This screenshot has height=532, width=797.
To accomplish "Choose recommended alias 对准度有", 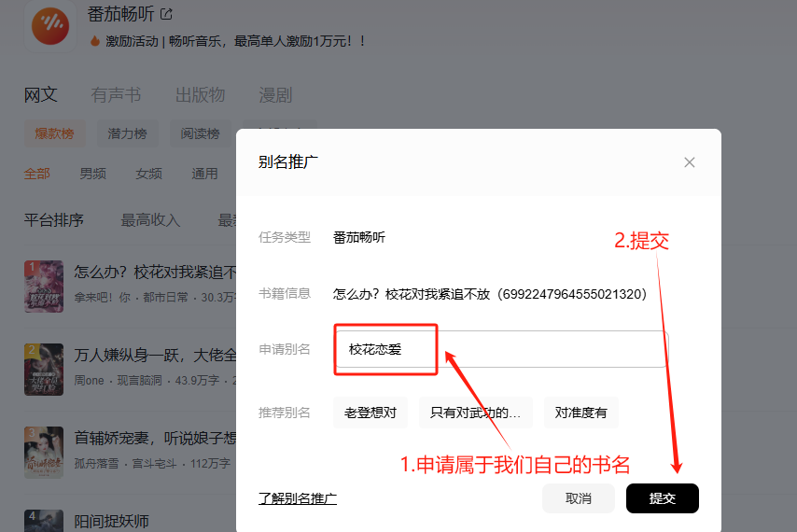I will tap(581, 413).
